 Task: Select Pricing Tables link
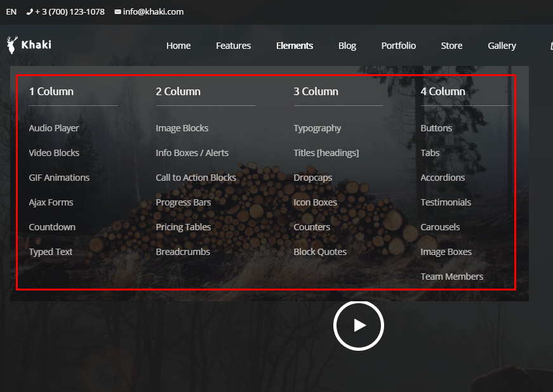pos(183,227)
